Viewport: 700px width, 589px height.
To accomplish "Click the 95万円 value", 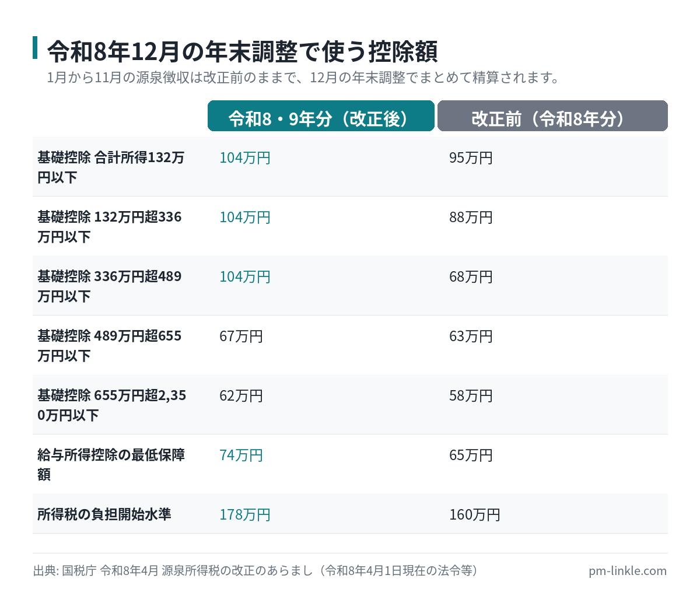I will pos(471,158).
